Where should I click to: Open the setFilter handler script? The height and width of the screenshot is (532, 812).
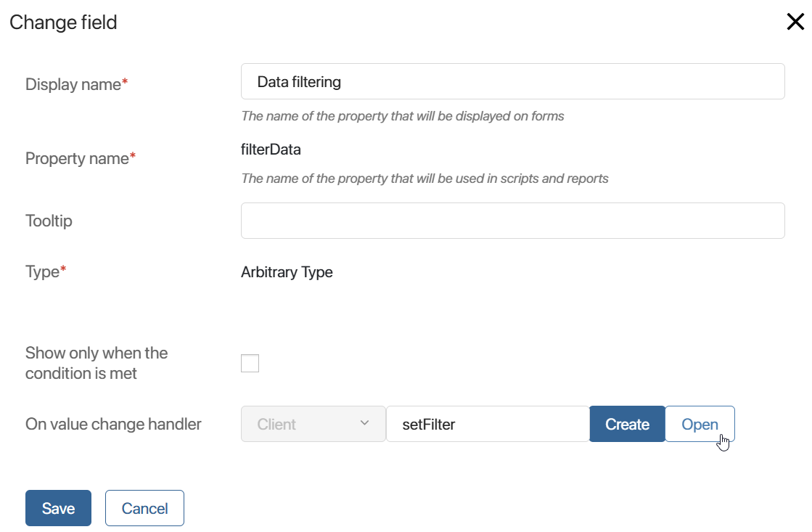[700, 424]
